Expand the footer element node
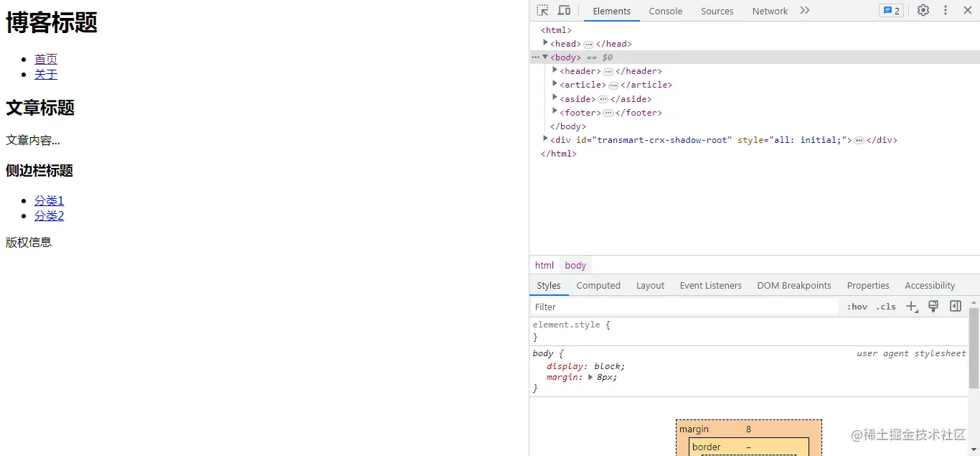The height and width of the screenshot is (456, 980). pyautogui.click(x=555, y=112)
